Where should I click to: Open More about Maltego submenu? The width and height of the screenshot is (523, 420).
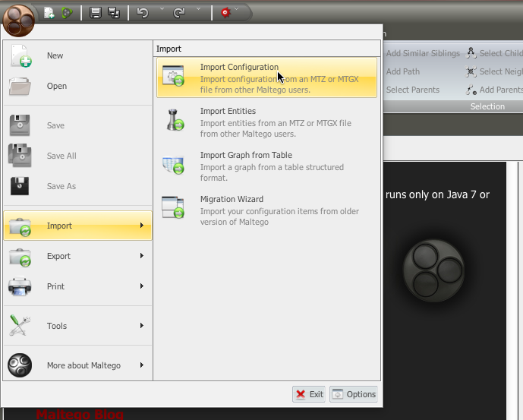pos(77,365)
